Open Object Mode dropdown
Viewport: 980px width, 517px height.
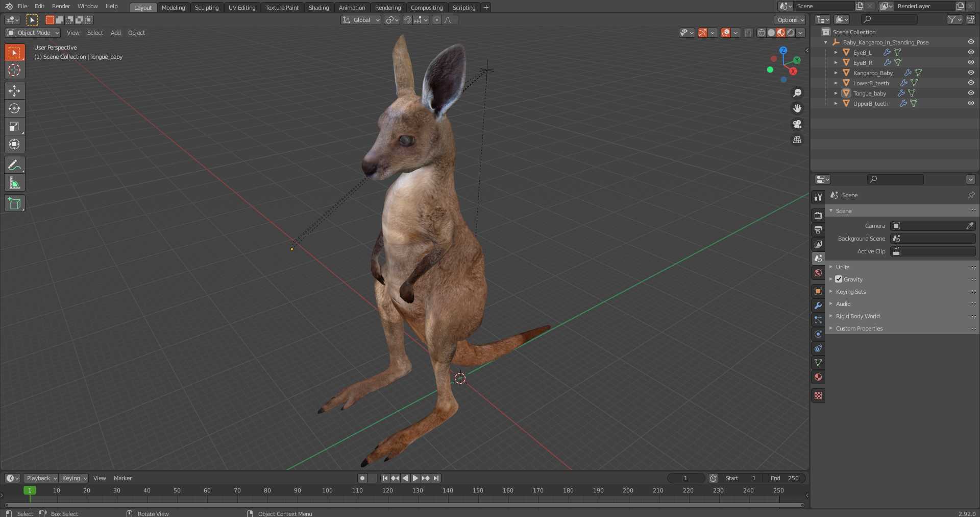pyautogui.click(x=33, y=33)
